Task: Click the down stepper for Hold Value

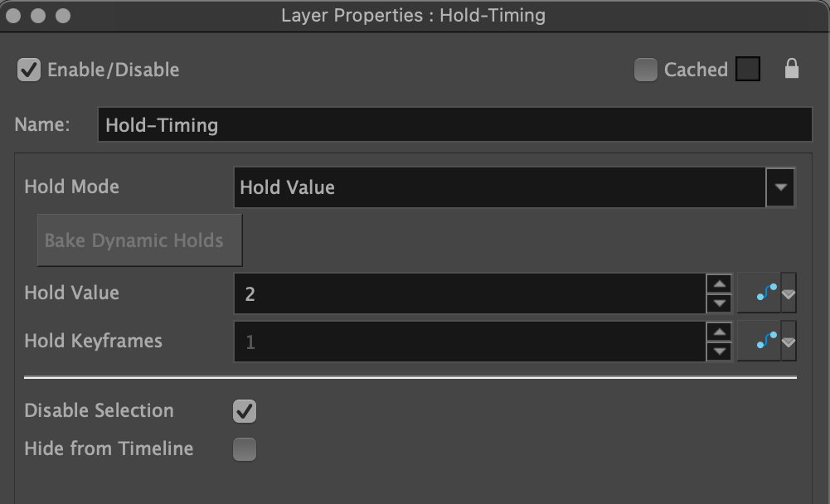Action: click(x=720, y=301)
